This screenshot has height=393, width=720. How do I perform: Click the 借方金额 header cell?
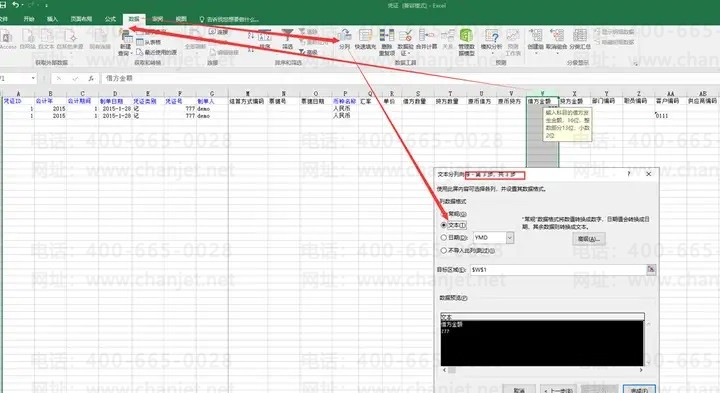point(542,101)
